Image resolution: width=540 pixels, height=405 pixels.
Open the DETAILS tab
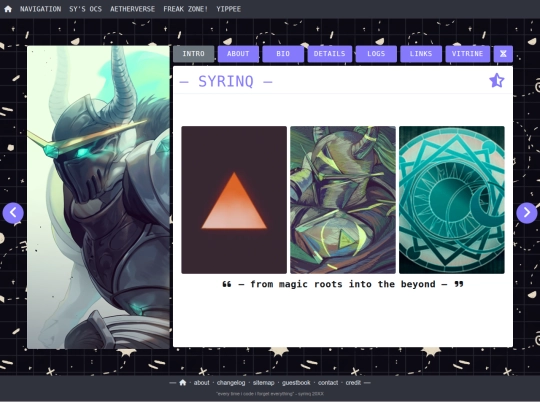click(330, 54)
